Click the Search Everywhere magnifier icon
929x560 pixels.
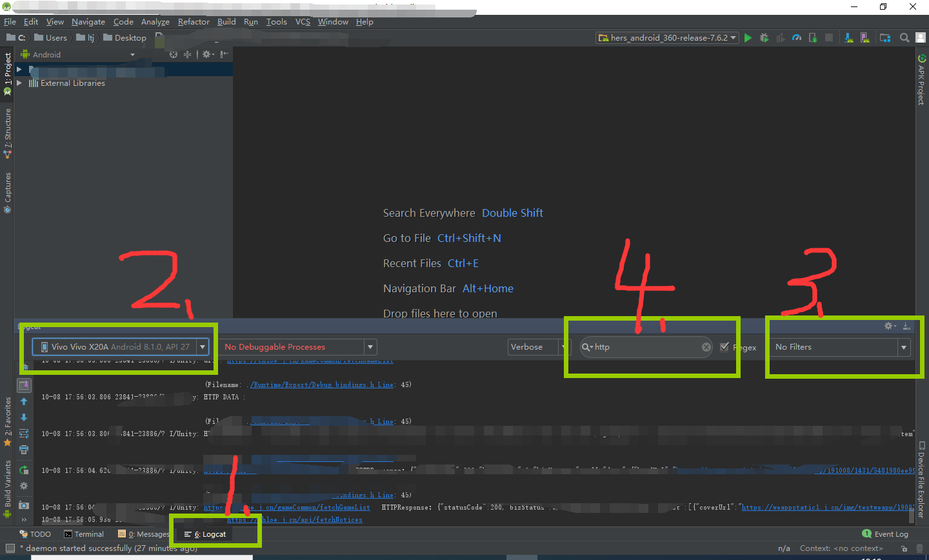[x=904, y=37]
